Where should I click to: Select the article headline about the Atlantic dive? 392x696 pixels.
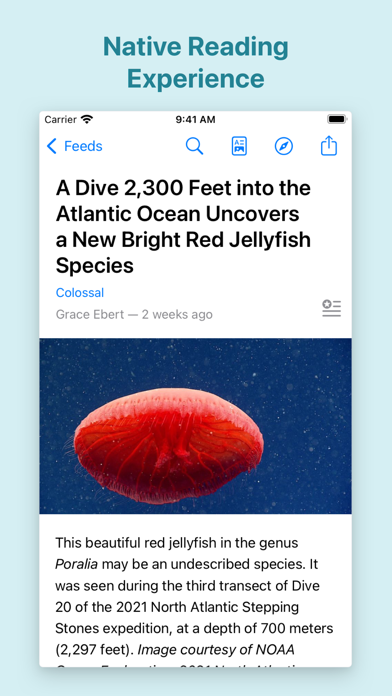183,227
